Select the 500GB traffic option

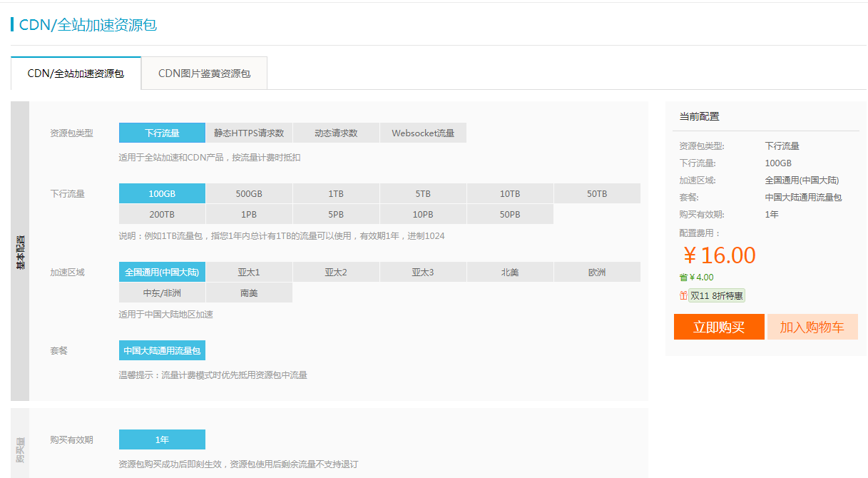pyautogui.click(x=249, y=194)
